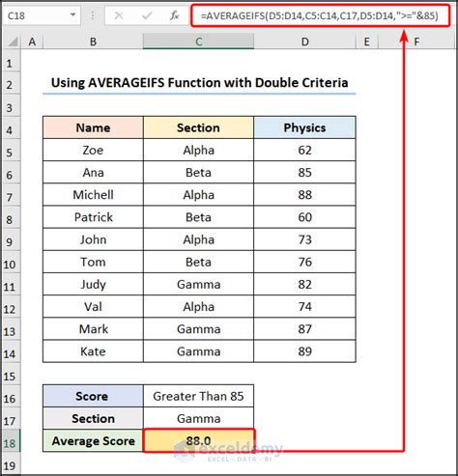
Task: Select cell containing 'Mark'
Action: 93,329
